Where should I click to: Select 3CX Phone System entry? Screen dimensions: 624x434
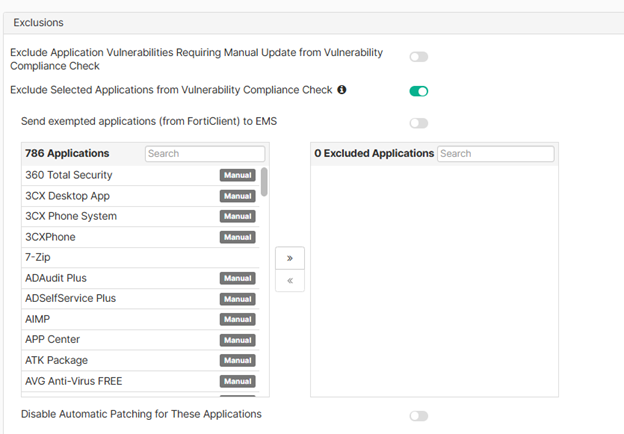coord(140,216)
